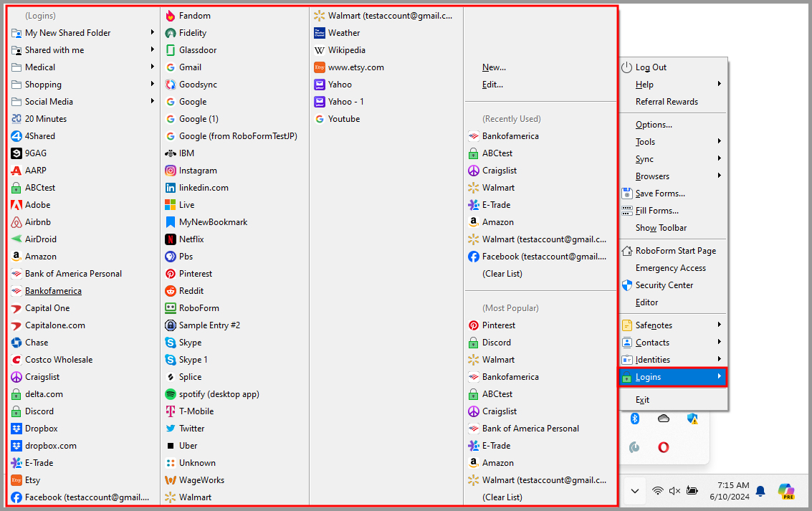Image resolution: width=812 pixels, height=511 pixels.
Task: Click the Save Forms disk icon
Action: pos(627,194)
